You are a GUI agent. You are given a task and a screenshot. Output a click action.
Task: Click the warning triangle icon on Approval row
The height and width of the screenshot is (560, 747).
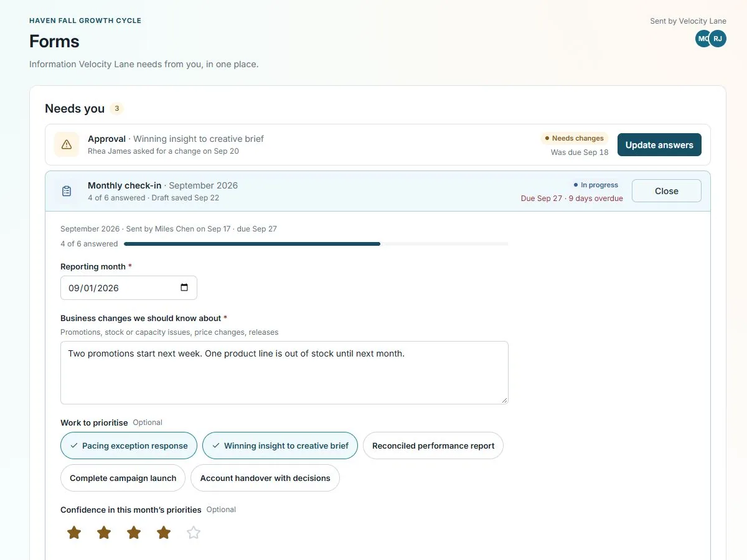click(67, 144)
